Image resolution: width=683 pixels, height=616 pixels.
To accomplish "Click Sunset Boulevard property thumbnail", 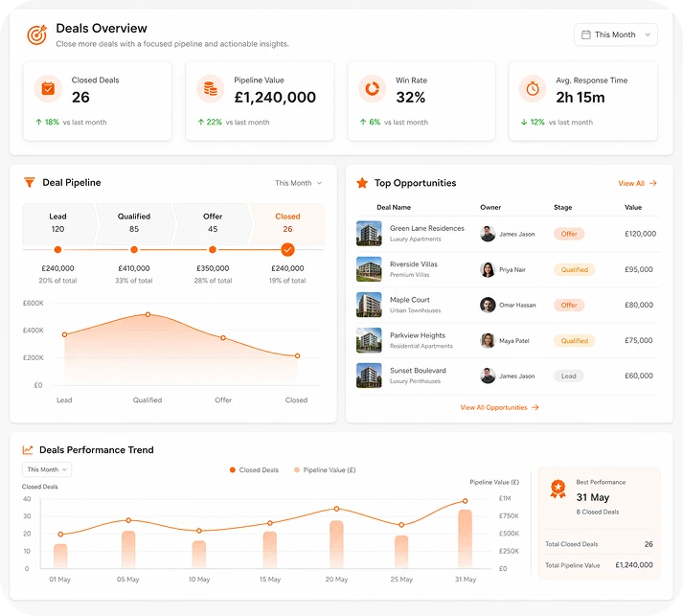I will pos(369,376).
